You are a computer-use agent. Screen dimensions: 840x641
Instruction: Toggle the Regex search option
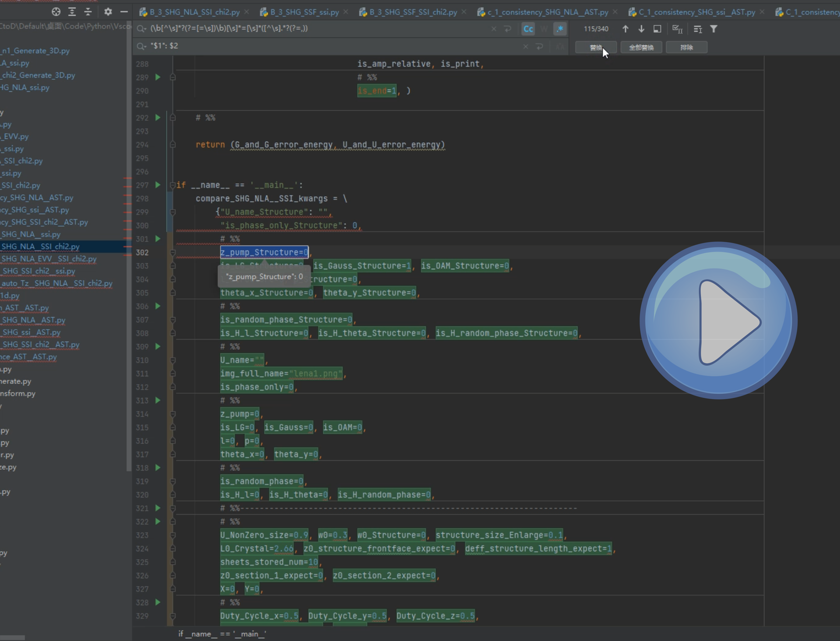pyautogui.click(x=560, y=29)
